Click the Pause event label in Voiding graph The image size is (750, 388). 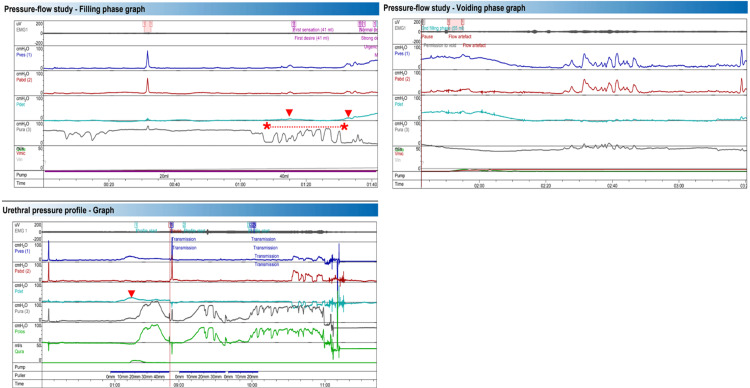pyautogui.click(x=427, y=36)
